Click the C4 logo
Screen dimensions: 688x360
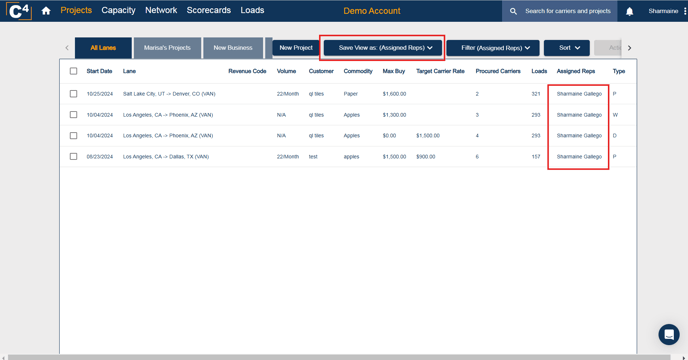click(19, 11)
